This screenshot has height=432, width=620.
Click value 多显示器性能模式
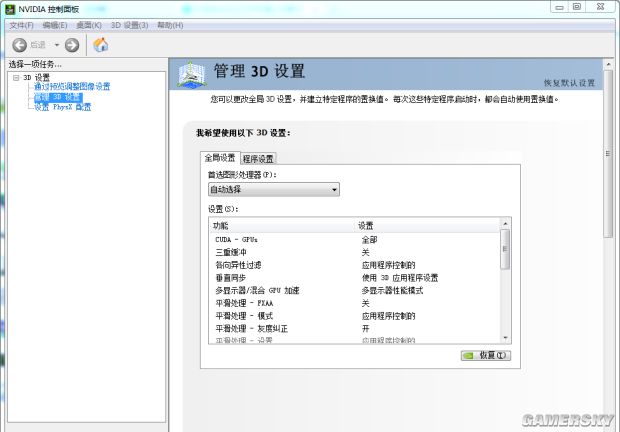point(392,291)
